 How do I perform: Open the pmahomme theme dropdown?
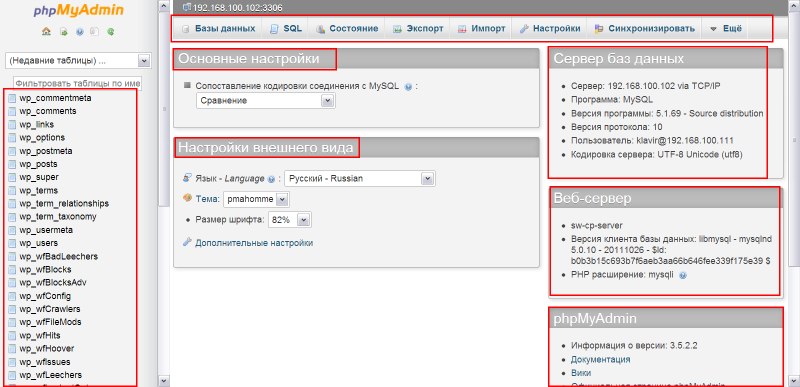tap(257, 199)
